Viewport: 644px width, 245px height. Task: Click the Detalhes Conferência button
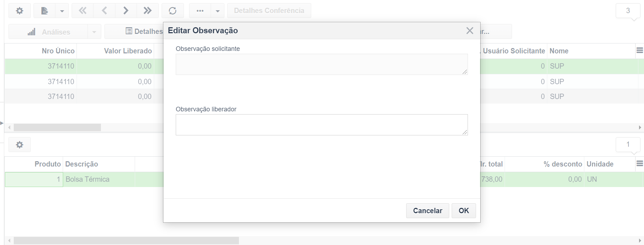pyautogui.click(x=269, y=11)
